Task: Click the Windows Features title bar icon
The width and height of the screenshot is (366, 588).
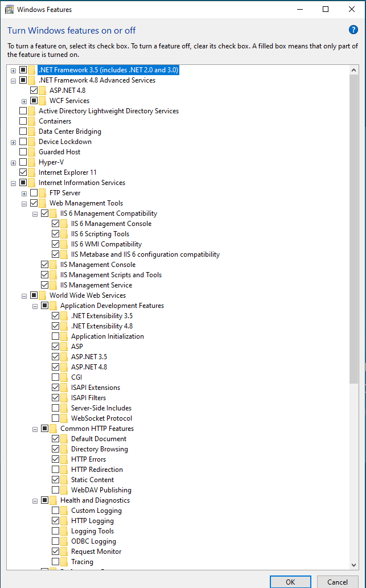Action: [x=9, y=9]
